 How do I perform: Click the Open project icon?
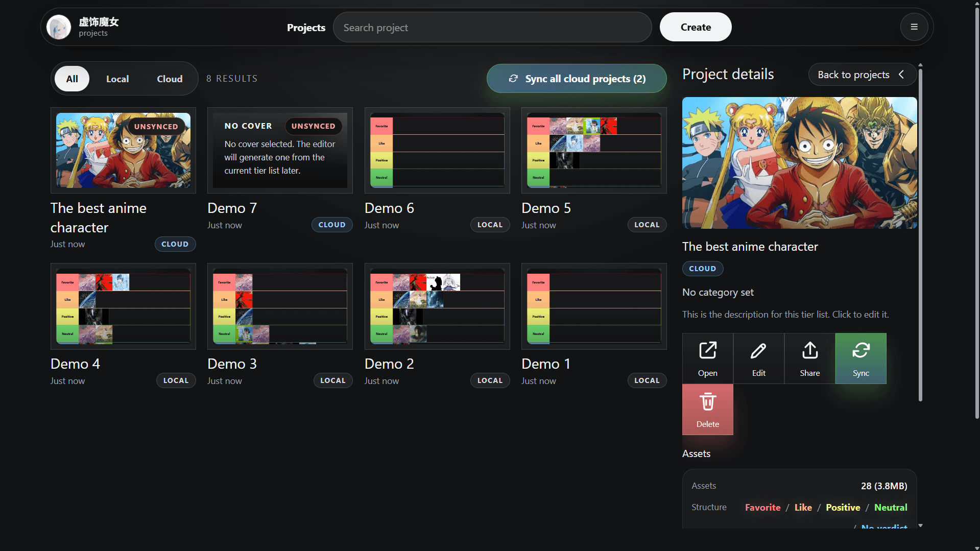pyautogui.click(x=707, y=358)
